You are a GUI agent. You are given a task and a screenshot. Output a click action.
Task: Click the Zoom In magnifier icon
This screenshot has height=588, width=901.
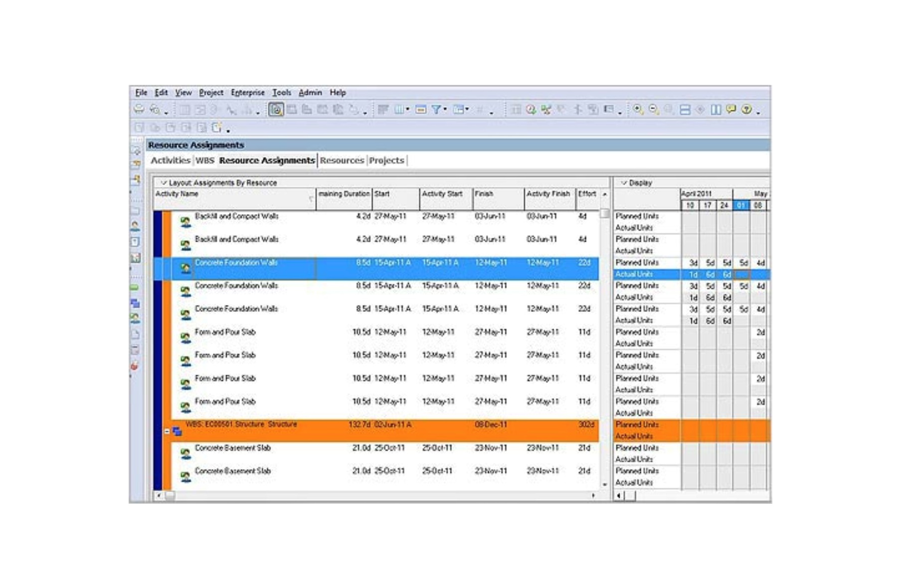tap(638, 110)
